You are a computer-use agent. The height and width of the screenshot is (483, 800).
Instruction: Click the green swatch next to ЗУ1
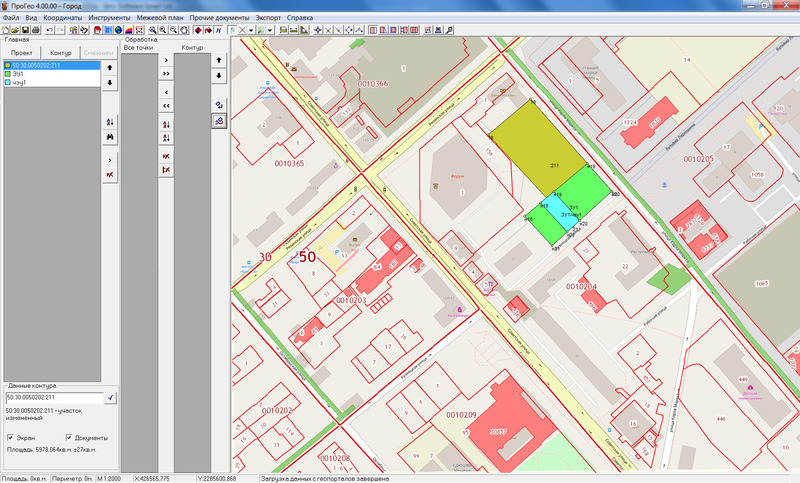point(8,73)
